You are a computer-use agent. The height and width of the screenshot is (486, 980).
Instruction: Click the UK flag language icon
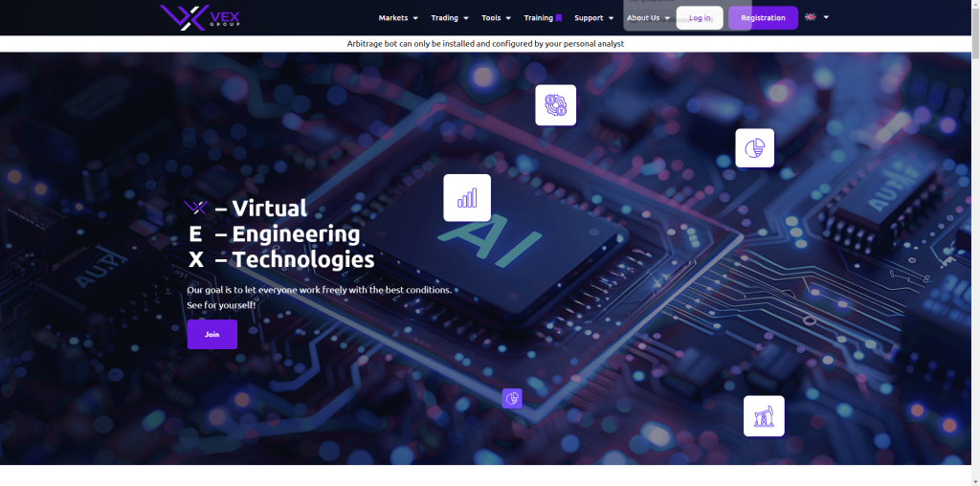(x=810, y=17)
